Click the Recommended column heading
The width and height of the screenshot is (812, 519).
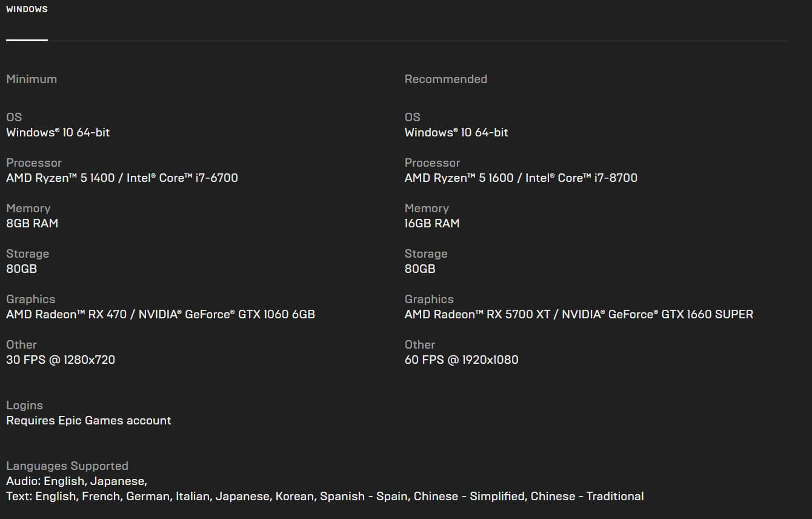445,79
